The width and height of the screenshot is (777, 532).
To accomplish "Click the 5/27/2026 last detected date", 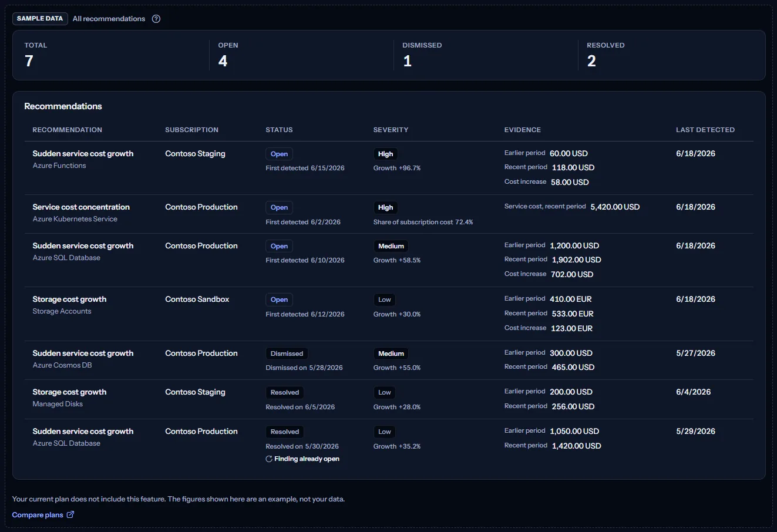I will click(x=695, y=353).
